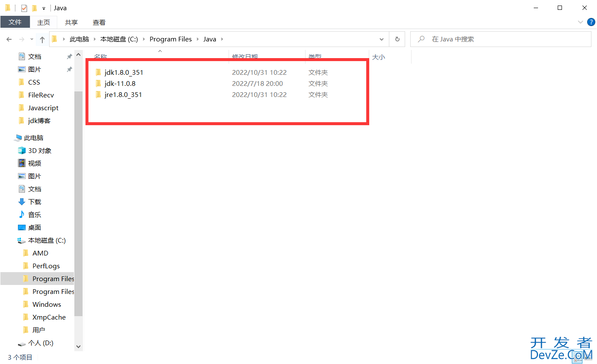The width and height of the screenshot is (597, 364).
Task: Click Java in the address breadcrumb
Action: 209,39
